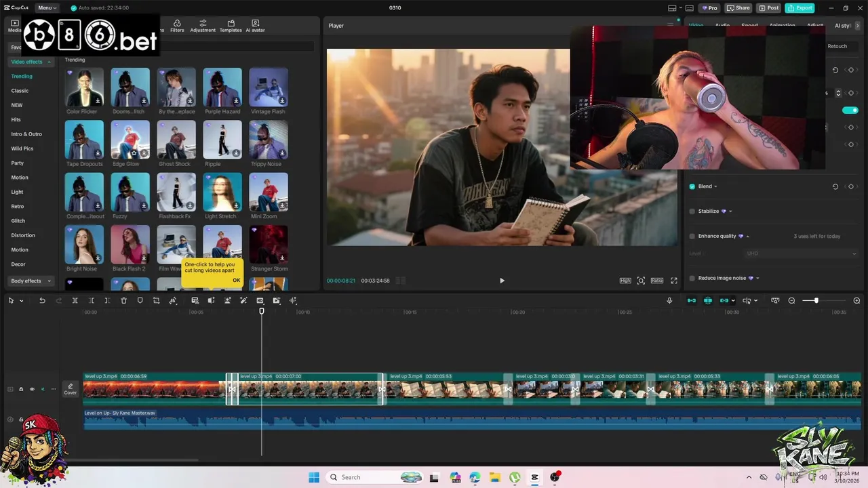Click the Undo arrow in timeline toolbar

point(42,300)
